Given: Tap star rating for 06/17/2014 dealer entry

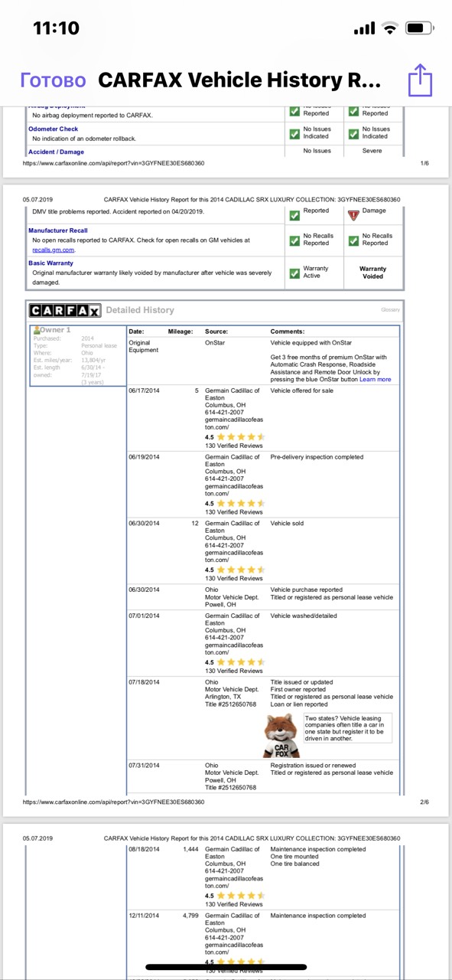Looking at the screenshot, I should tap(235, 437).
